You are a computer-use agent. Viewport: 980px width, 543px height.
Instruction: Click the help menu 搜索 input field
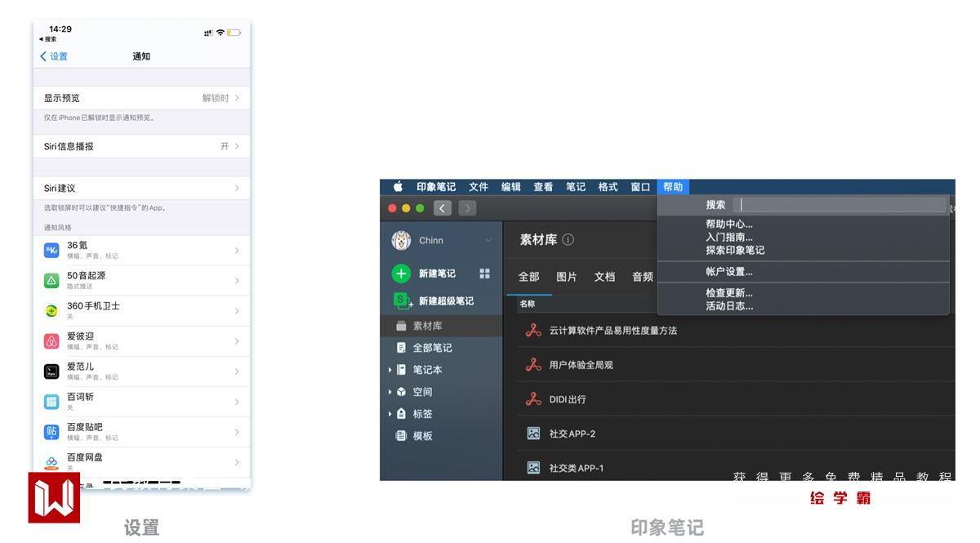(840, 205)
